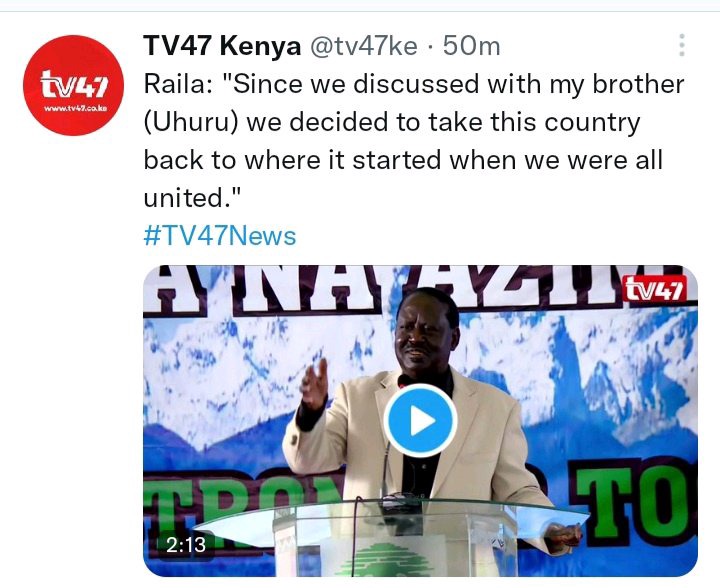Click the word "Raila:" in the tweet

click(178, 84)
